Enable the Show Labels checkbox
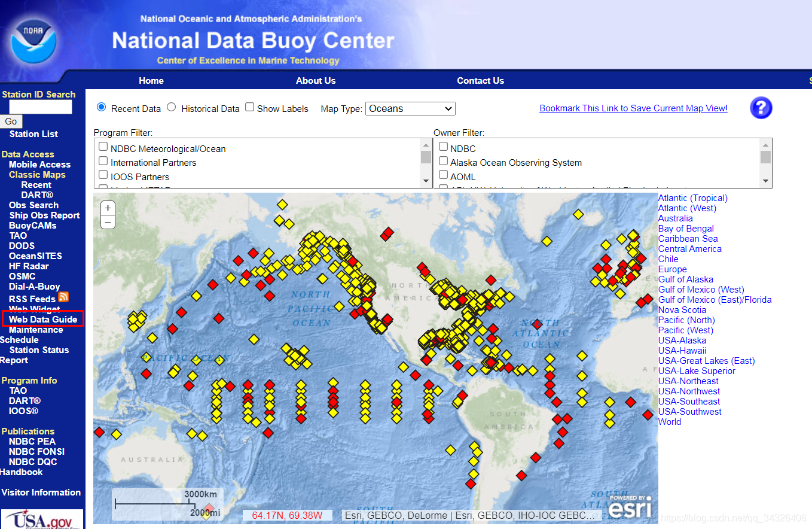812x529 pixels. [x=250, y=107]
